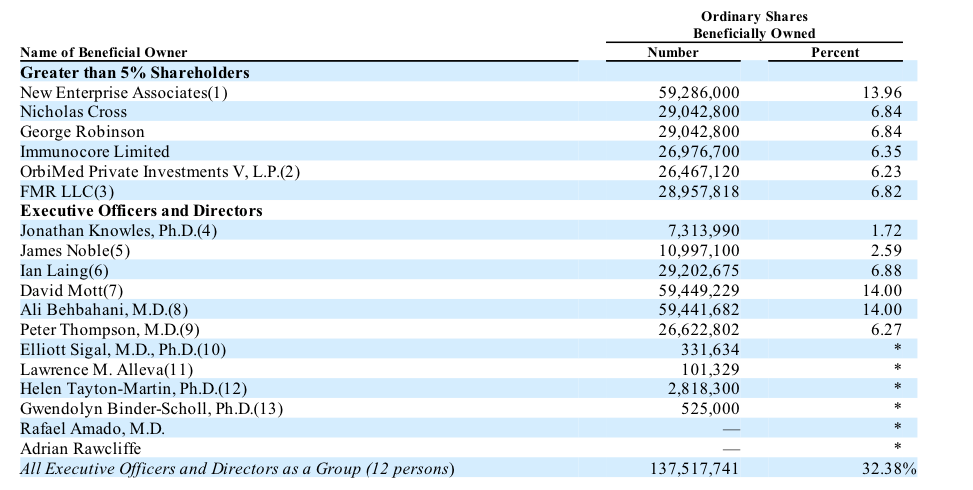Image resolution: width=973 pixels, height=490 pixels.
Task: Select David Mott's share number 59,449,229
Action: tap(699, 290)
